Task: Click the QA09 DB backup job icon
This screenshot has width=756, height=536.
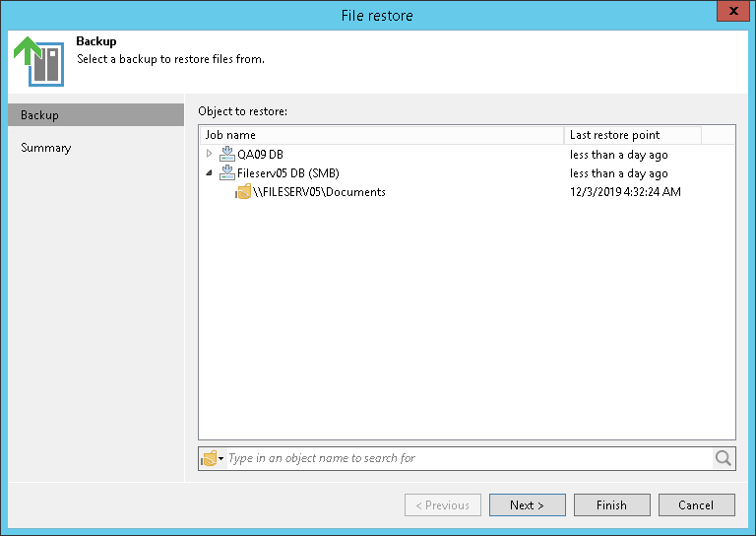Action: (x=226, y=154)
